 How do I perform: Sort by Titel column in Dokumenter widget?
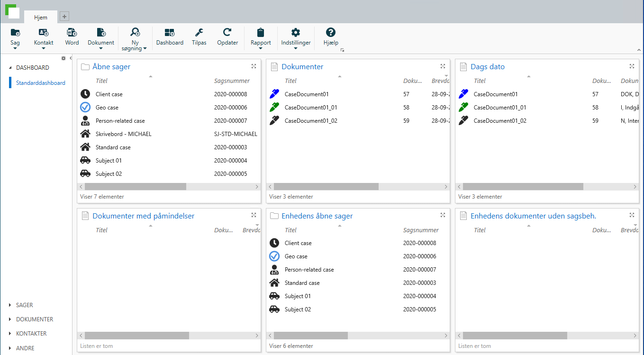click(x=290, y=81)
